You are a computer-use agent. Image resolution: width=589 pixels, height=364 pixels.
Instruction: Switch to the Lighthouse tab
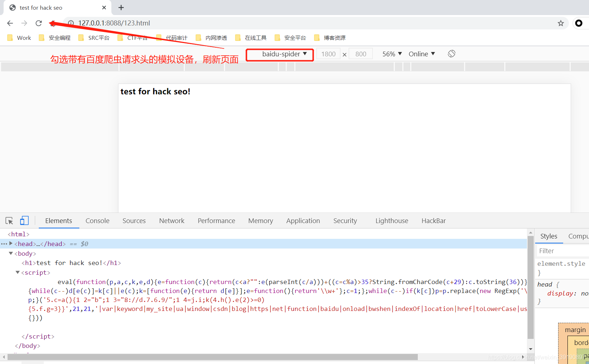click(x=392, y=221)
